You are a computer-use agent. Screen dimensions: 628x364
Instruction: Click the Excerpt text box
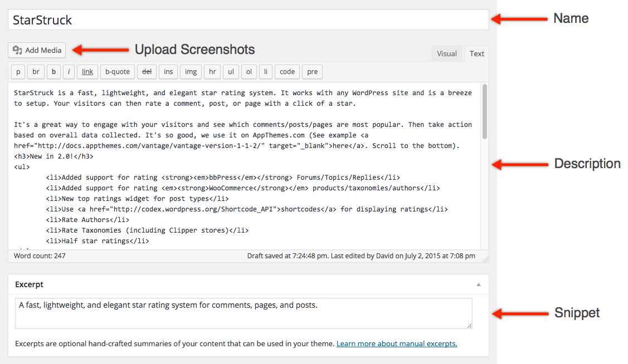point(244,313)
